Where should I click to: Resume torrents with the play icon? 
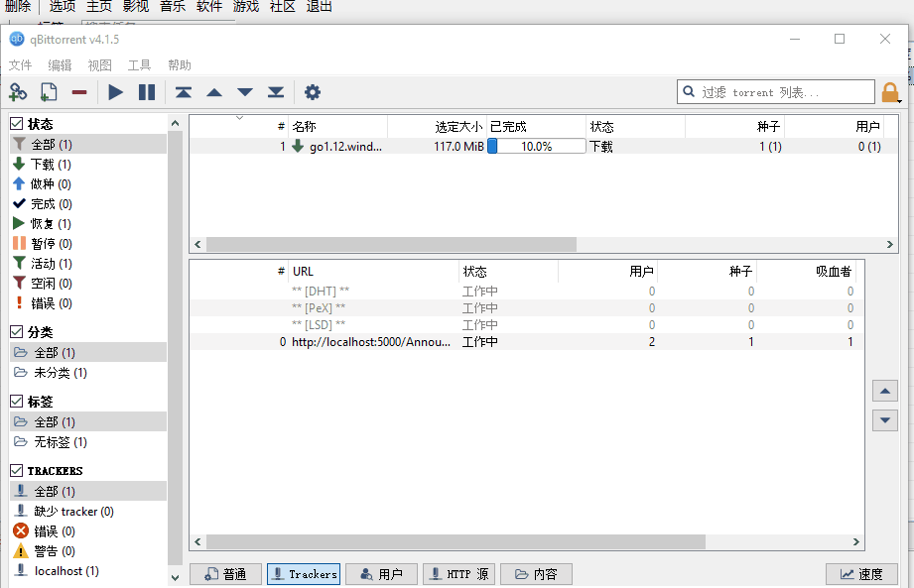(115, 92)
